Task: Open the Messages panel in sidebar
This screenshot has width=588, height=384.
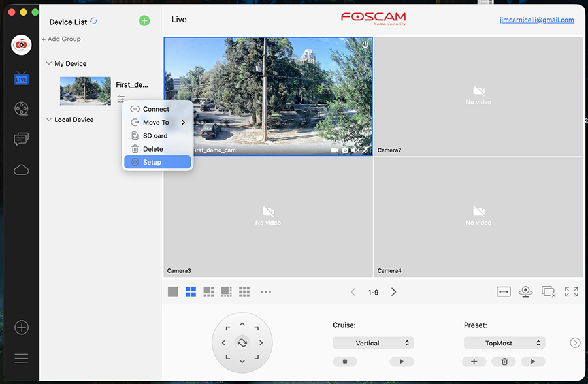Action: click(21, 139)
